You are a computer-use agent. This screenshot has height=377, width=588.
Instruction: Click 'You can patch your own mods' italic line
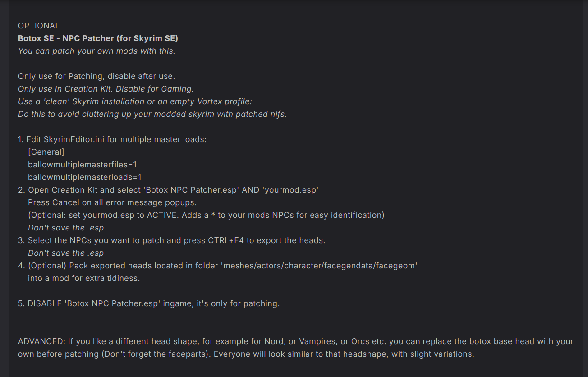pyautogui.click(x=96, y=51)
